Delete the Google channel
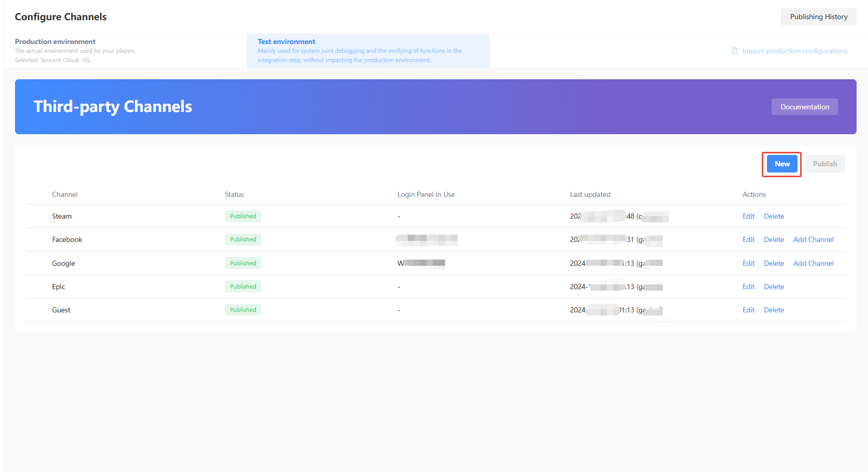The image size is (868, 472). (774, 263)
